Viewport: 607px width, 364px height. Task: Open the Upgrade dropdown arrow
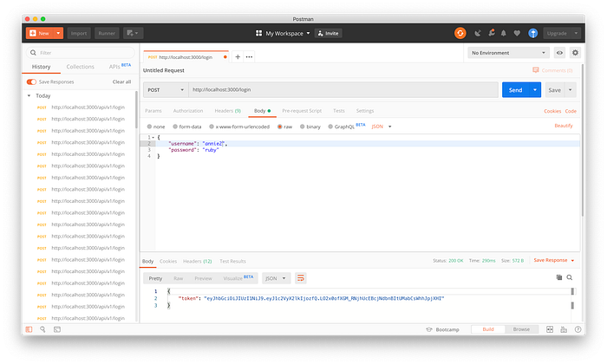click(576, 33)
